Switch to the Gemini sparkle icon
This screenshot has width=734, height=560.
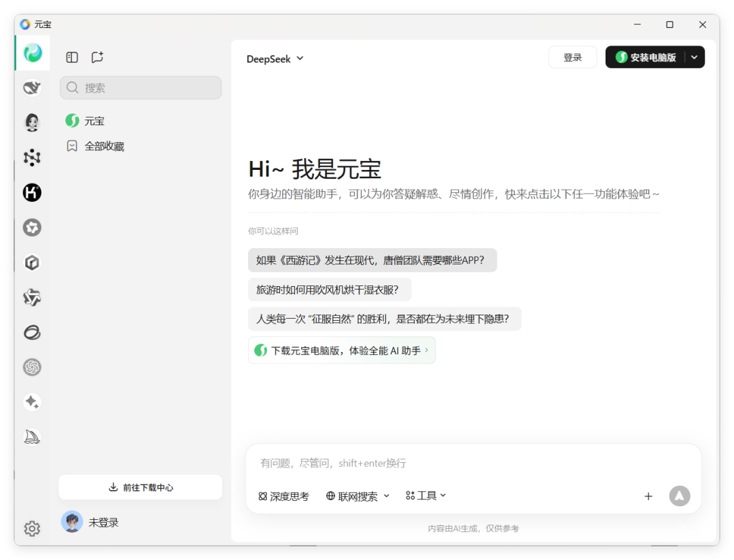click(33, 402)
